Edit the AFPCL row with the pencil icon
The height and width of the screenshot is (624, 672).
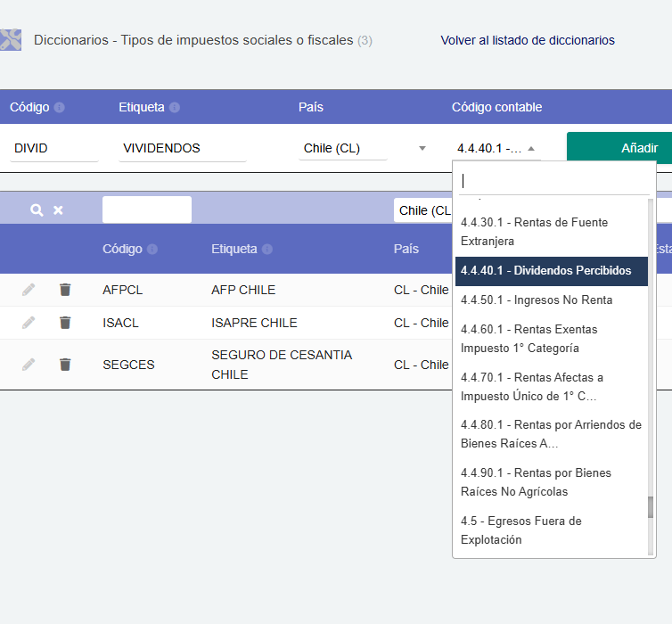point(29,290)
